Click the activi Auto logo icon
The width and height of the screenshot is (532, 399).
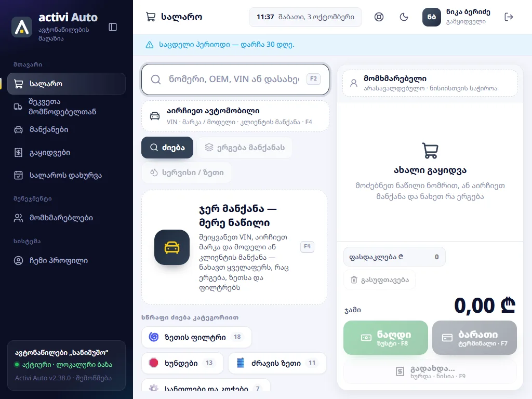coord(22,27)
